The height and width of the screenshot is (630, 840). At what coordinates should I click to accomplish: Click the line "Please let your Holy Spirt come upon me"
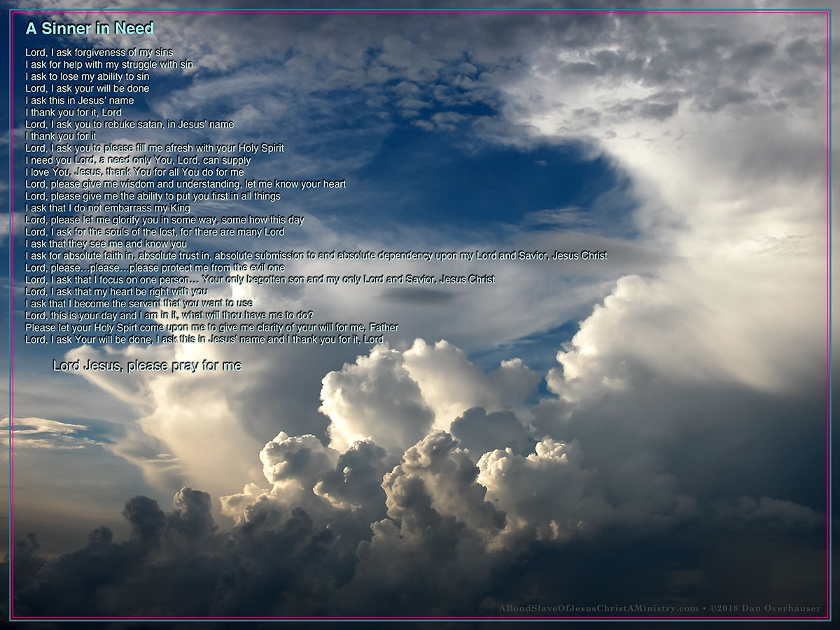point(211,327)
